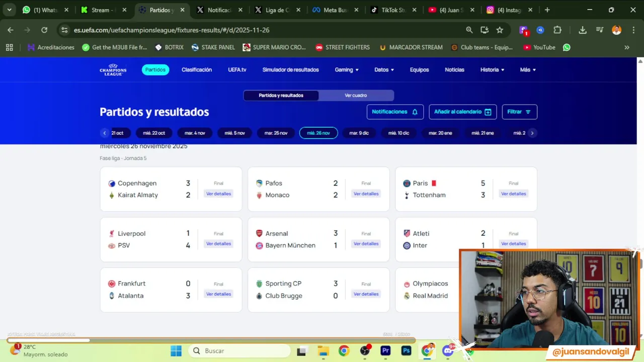Viewport: 644px width, 362px height.
Task: Switch to the Stream browser tab
Action: [x=104, y=10]
